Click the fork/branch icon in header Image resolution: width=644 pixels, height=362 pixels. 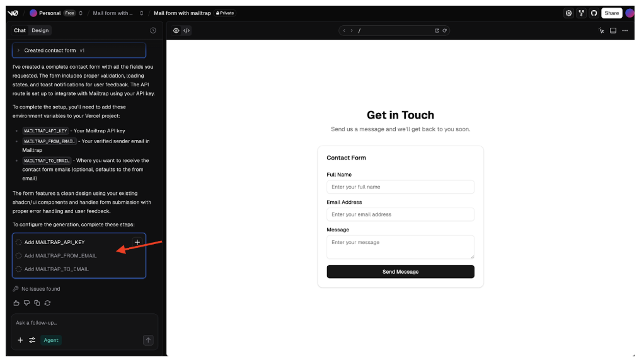pyautogui.click(x=582, y=13)
